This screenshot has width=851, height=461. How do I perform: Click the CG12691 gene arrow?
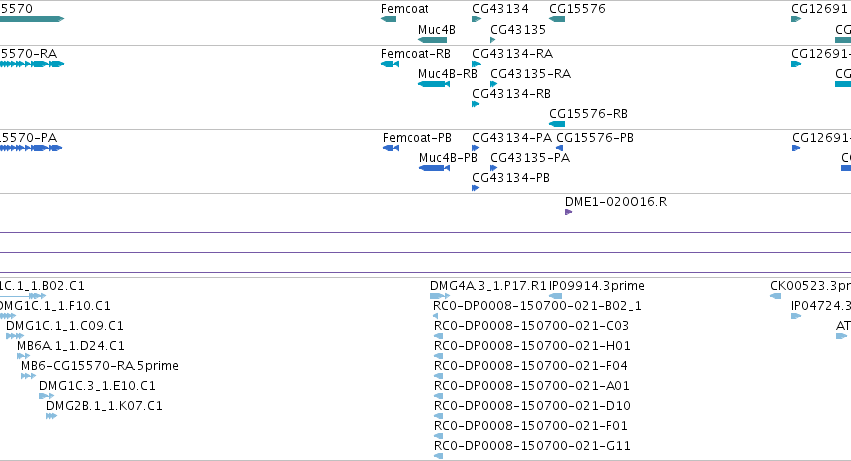pyautogui.click(x=796, y=19)
